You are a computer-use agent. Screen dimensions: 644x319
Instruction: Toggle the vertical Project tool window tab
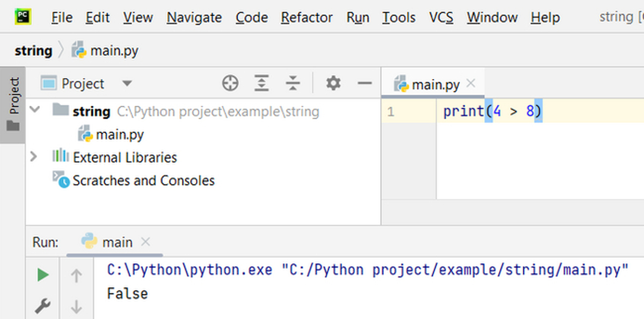point(13,105)
